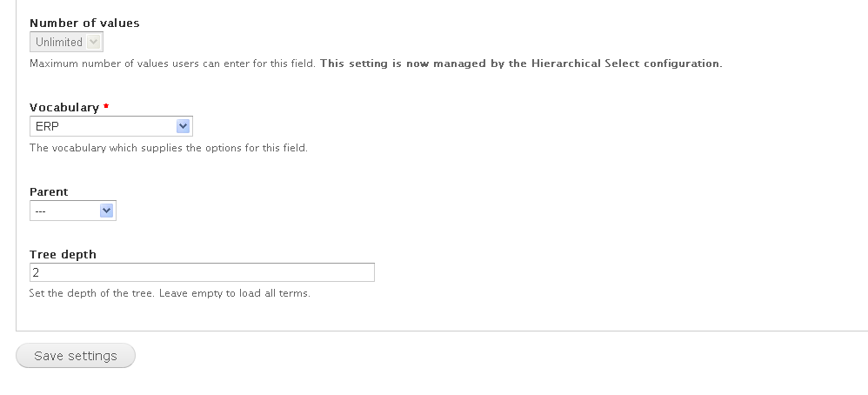The height and width of the screenshot is (395, 868).
Task: Click the Number of values label
Action: tap(84, 23)
